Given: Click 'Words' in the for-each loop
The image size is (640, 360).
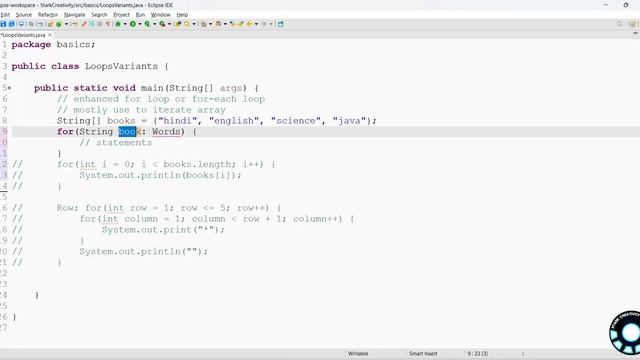Looking at the screenshot, I should point(166,132).
